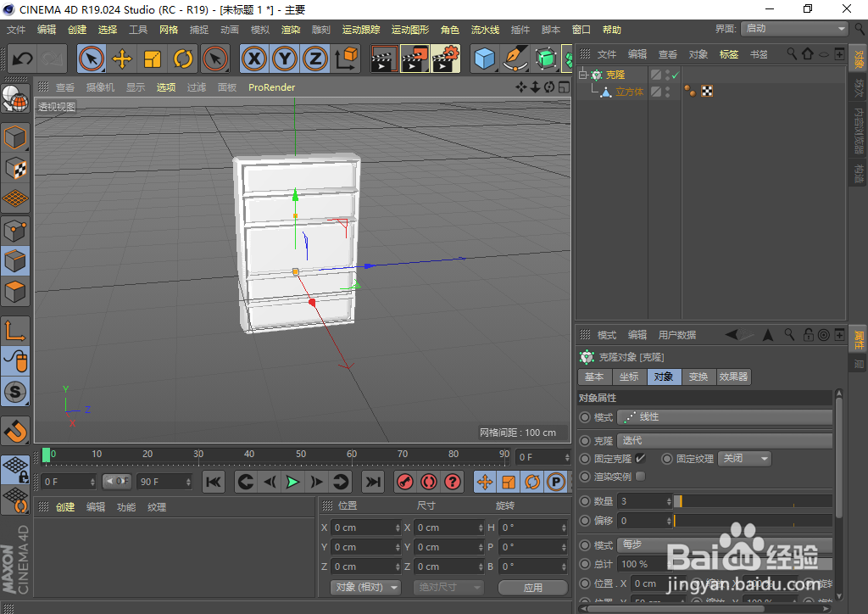868x614 pixels.
Task: Select the Scale tool
Action: tap(154, 59)
